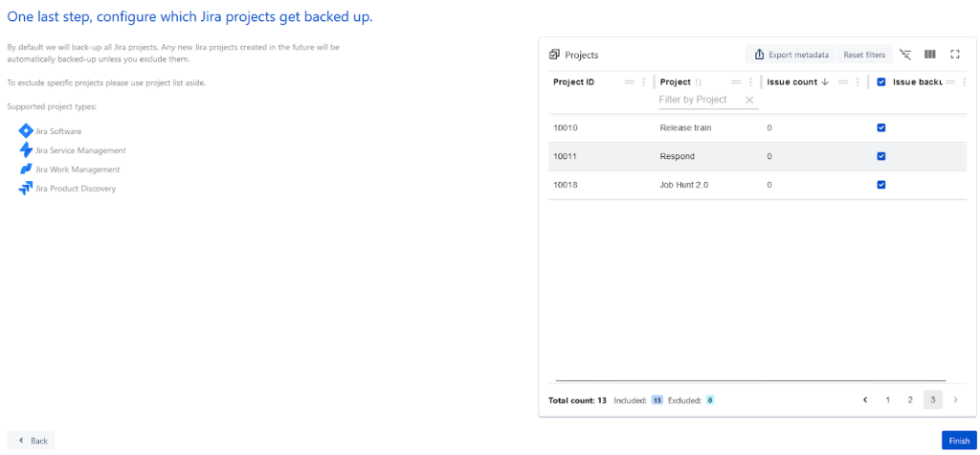Toggle the Issue backup select-all checkbox

(x=881, y=82)
